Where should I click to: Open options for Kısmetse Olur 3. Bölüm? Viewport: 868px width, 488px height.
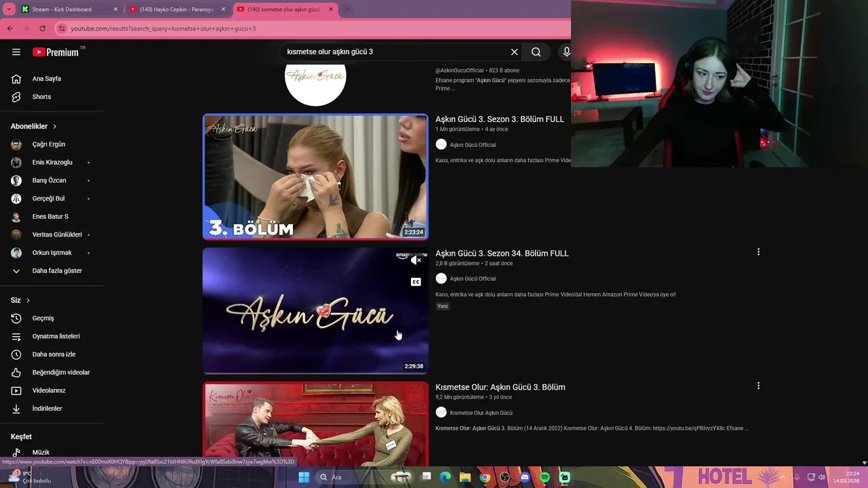[x=758, y=386]
